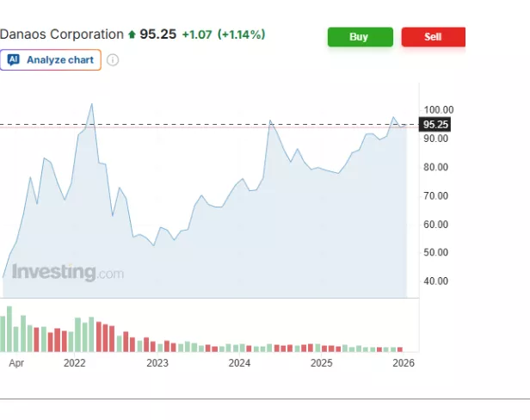Image resolution: width=530 pixels, height=420 pixels.
Task: Click the AI badge icon in Analyze chart
Action: pyautogui.click(x=14, y=60)
